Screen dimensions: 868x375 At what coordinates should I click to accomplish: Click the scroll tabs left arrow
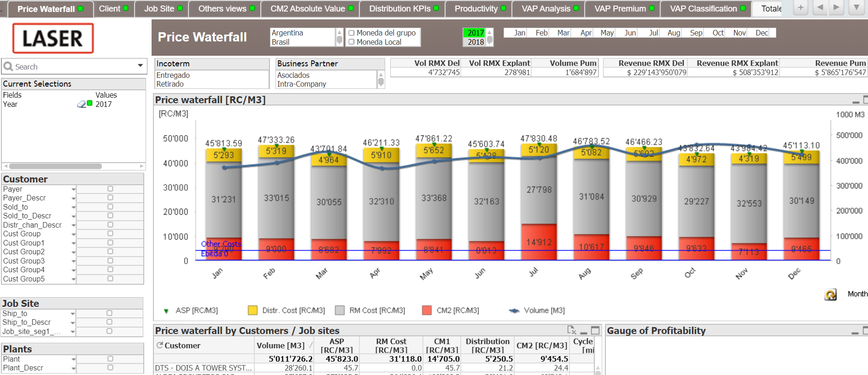(820, 8)
